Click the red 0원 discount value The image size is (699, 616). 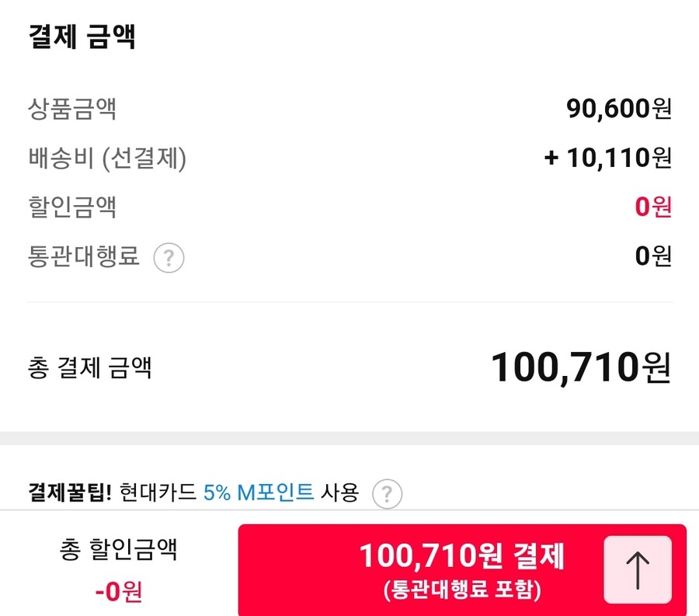point(652,207)
